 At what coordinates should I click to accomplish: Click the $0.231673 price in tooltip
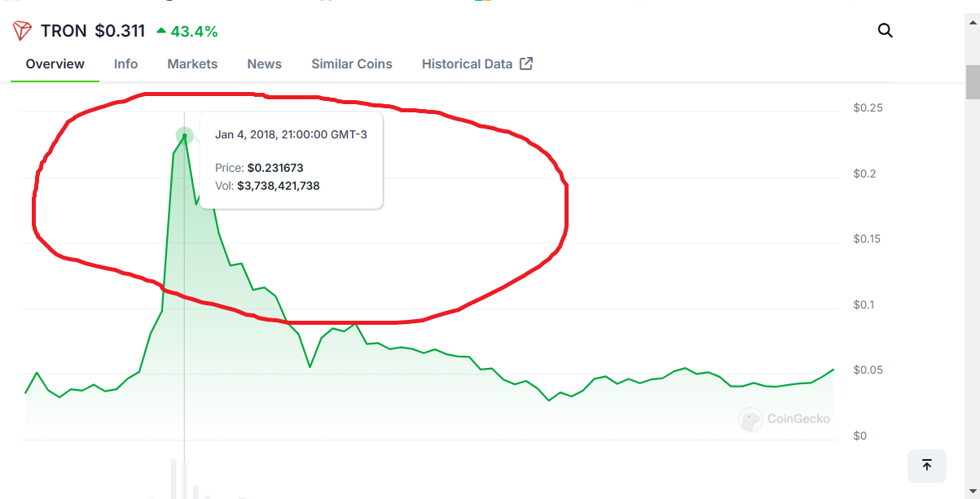point(275,168)
